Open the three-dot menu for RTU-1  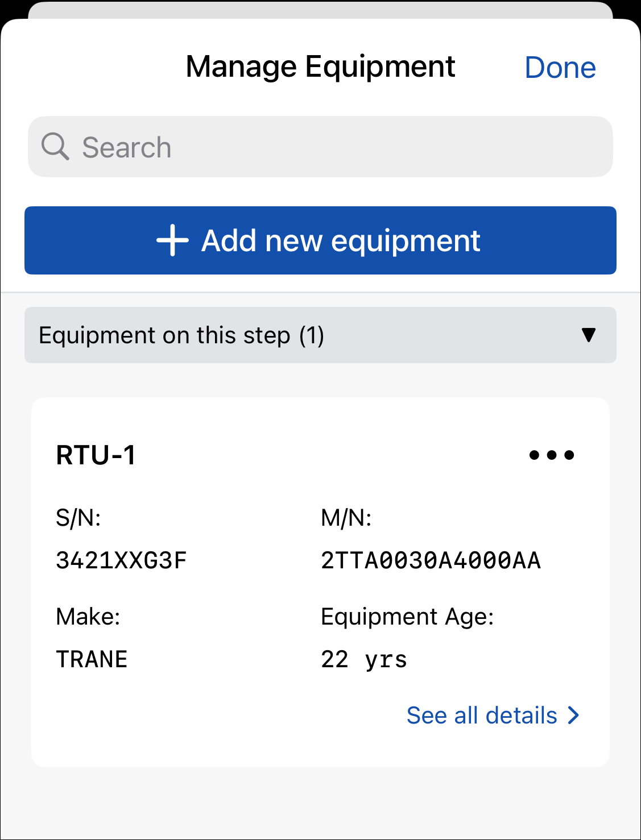[551, 455]
